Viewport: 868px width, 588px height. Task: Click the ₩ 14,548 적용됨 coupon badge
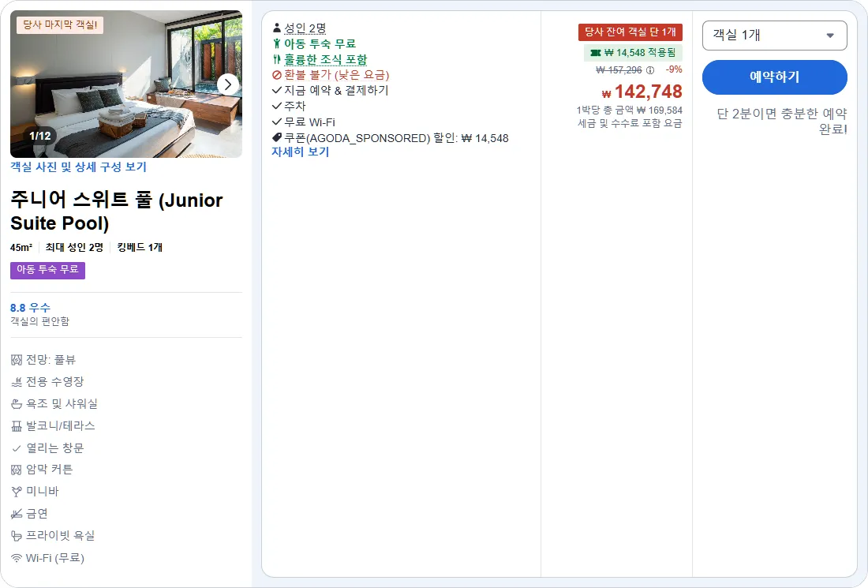pyautogui.click(x=634, y=53)
